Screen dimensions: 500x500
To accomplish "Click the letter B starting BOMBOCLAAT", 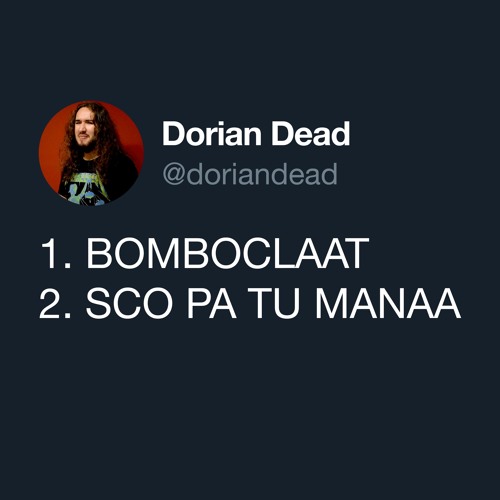I will 98,254.
